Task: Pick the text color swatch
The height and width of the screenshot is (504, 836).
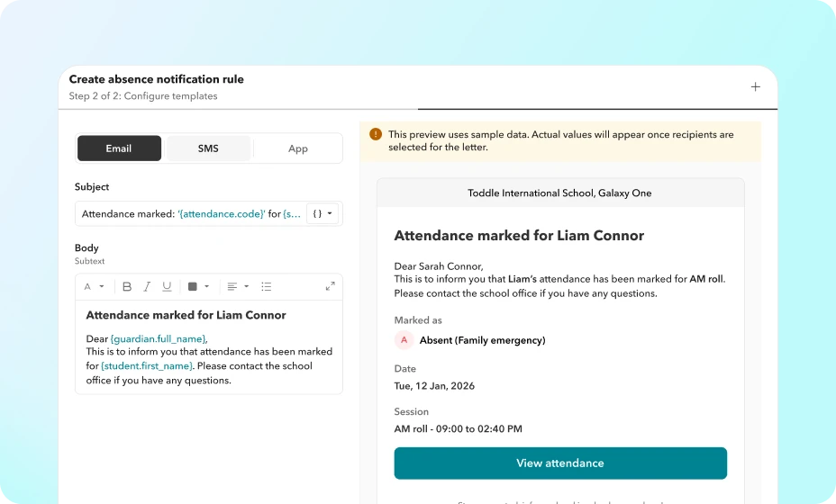Action: coord(193,286)
